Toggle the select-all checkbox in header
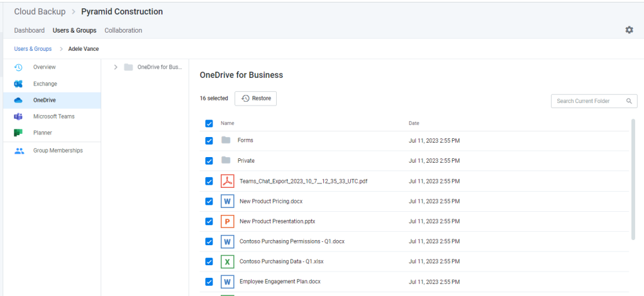 pos(209,124)
